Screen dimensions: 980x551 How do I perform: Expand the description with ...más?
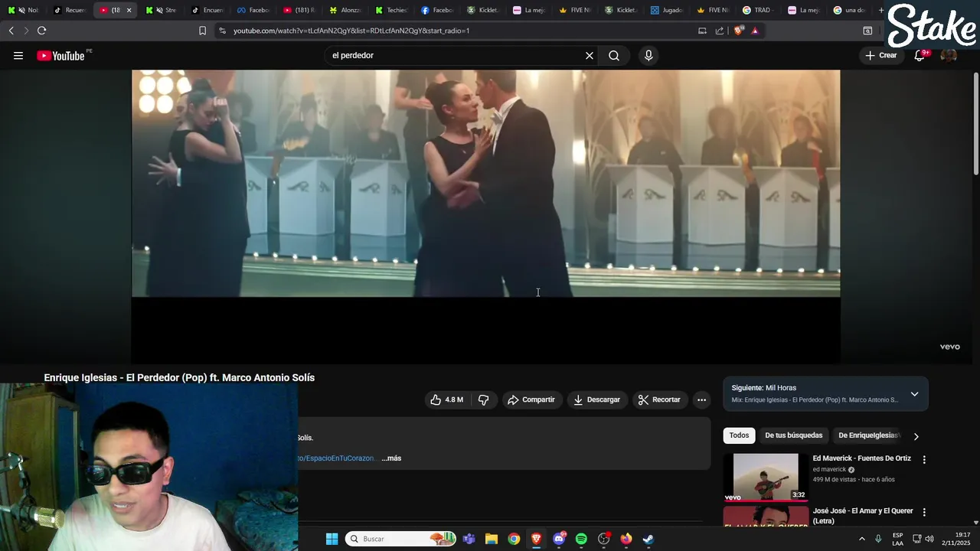391,458
